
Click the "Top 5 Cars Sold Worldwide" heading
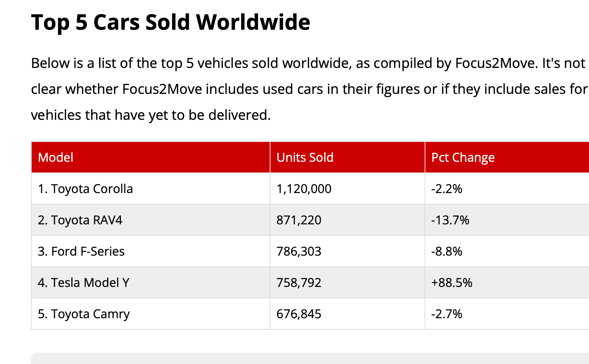tap(170, 22)
